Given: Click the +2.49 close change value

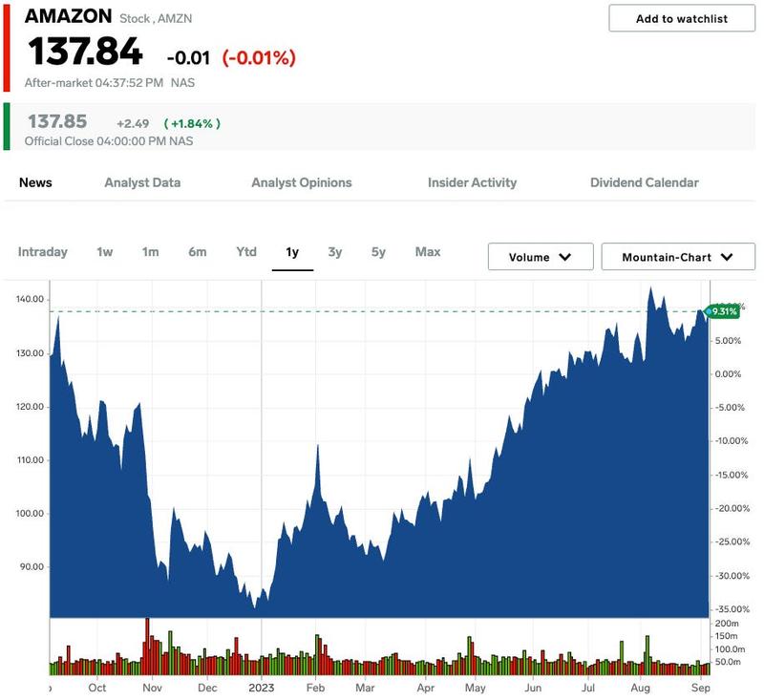Looking at the screenshot, I should pos(133,124).
